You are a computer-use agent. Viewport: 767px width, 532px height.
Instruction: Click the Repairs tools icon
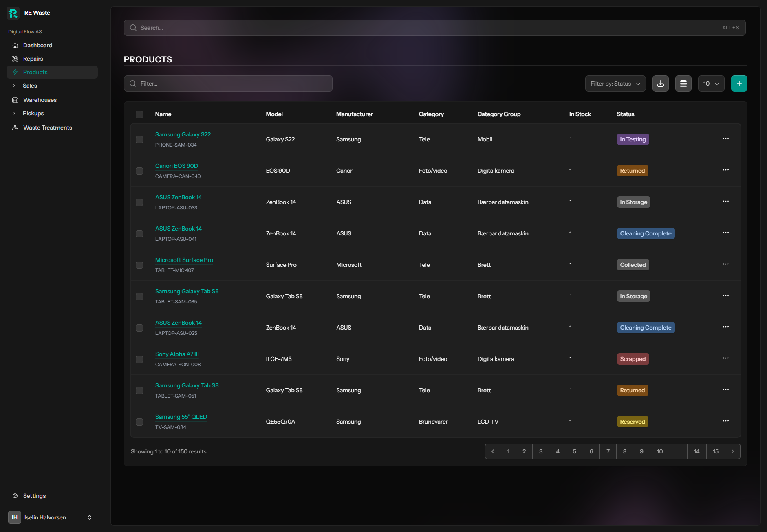(15, 59)
